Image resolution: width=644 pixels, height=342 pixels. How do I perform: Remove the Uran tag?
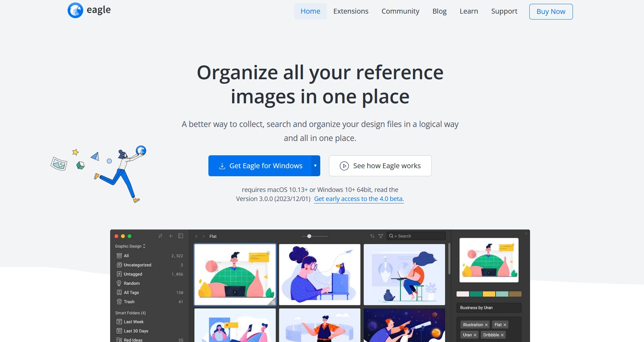pyautogui.click(x=475, y=335)
